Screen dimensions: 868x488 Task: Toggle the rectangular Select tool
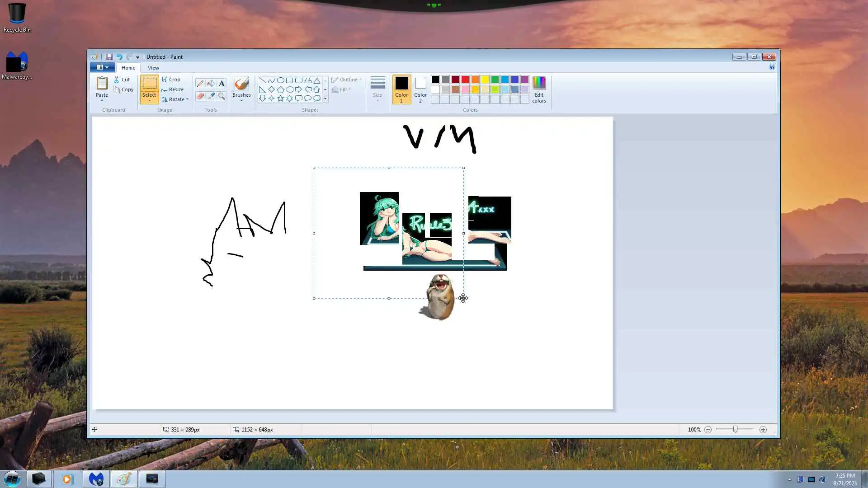click(x=149, y=84)
